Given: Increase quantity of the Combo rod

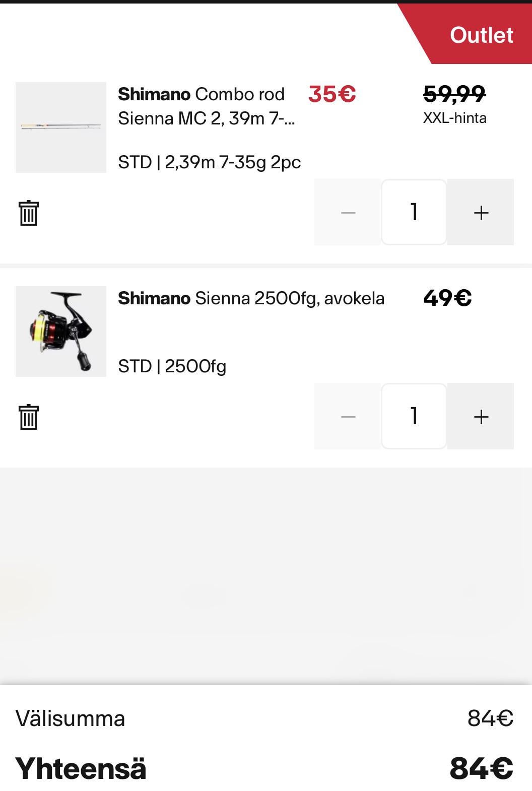Looking at the screenshot, I should pos(481,212).
